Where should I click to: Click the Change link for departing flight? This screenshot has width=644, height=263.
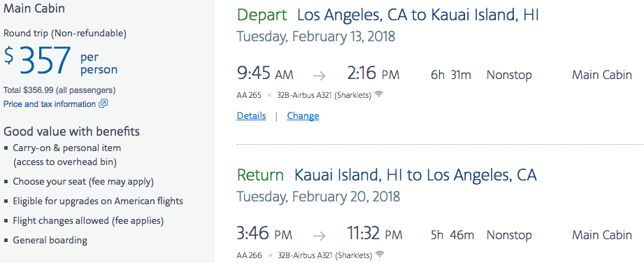(303, 116)
